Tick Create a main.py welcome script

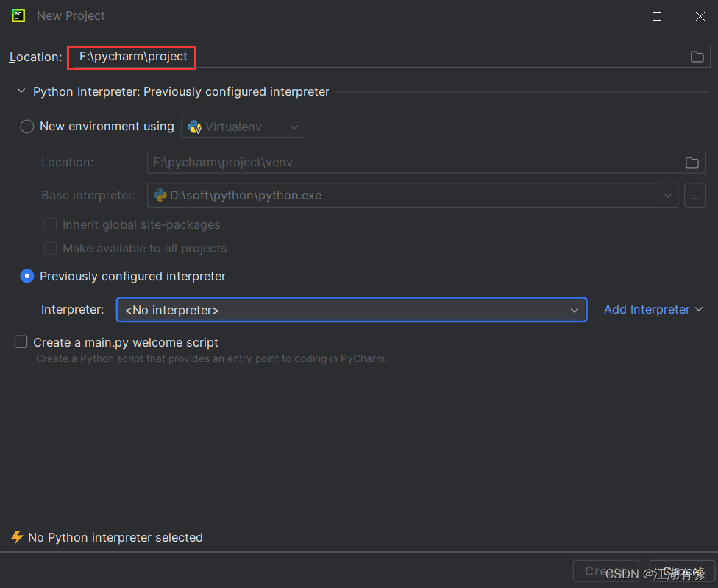[21, 342]
